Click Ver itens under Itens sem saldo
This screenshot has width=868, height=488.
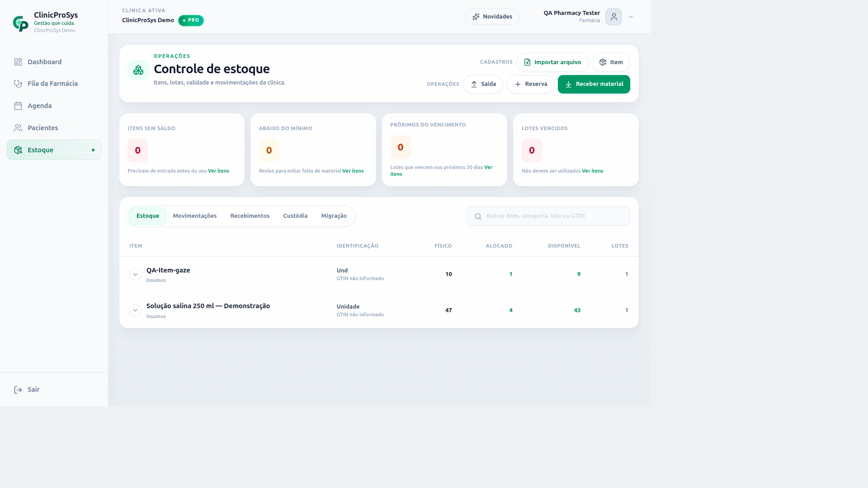(x=218, y=171)
